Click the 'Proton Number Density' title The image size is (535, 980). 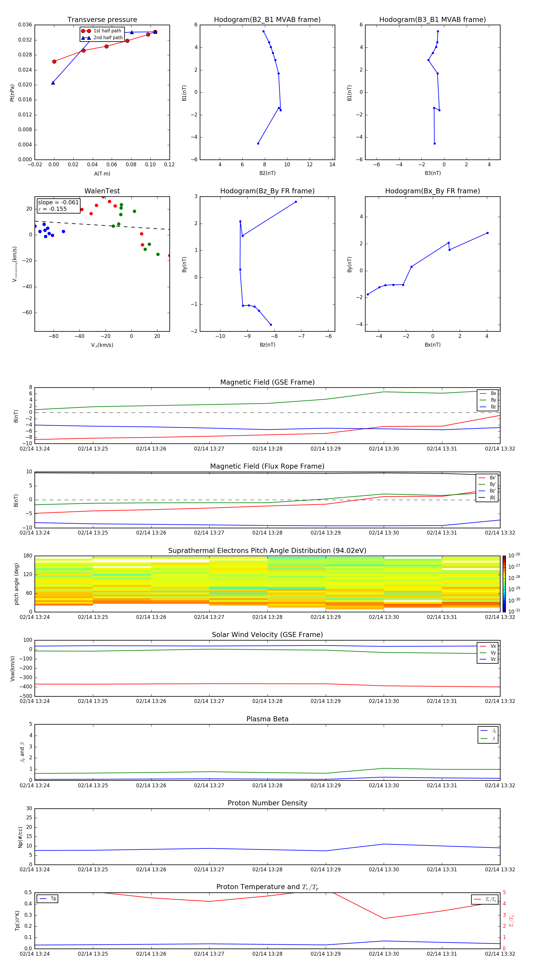pos(267,803)
